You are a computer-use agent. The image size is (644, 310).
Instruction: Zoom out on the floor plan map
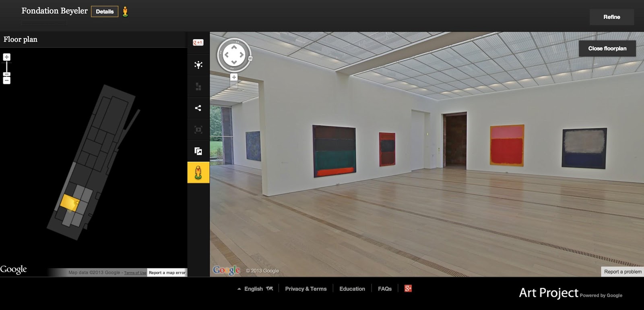click(x=6, y=80)
